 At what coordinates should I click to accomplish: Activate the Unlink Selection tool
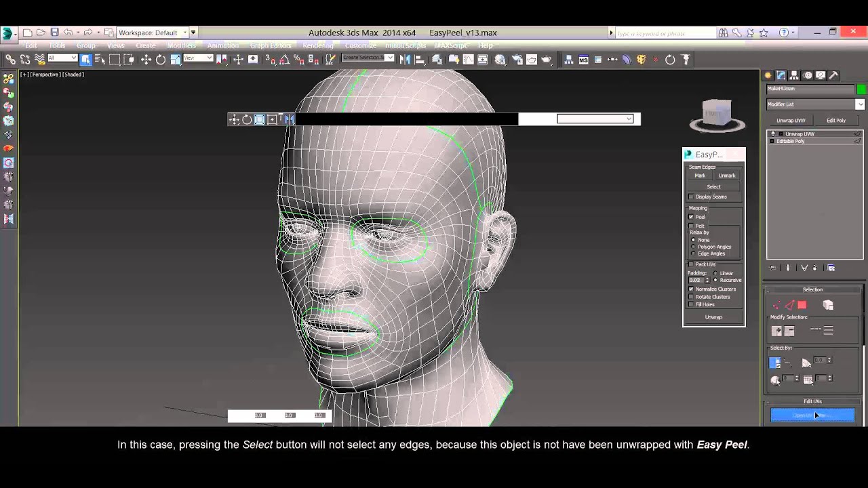click(x=26, y=60)
